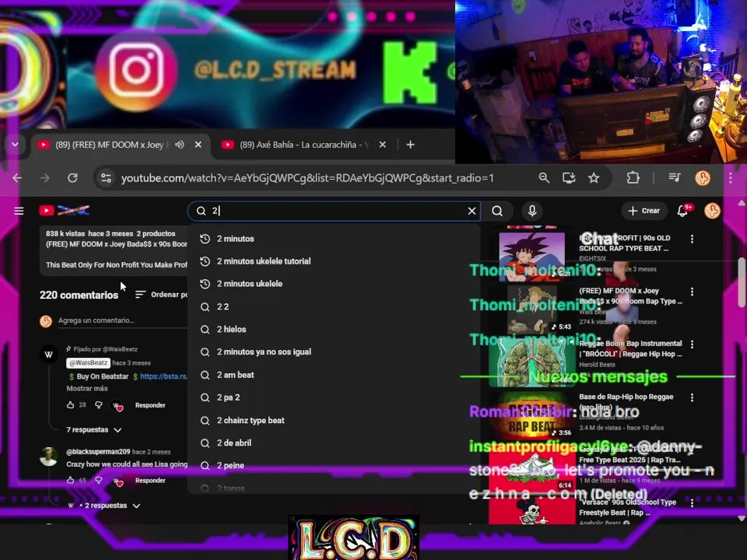Screen dimensions: 747x560
Task: Dislike the pinned WaisBeatz comment
Action: pos(99,404)
